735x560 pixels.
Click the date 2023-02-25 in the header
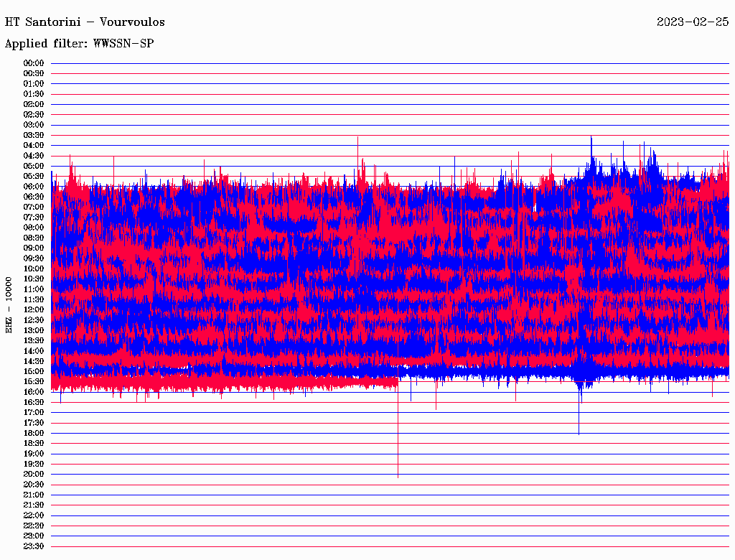click(x=692, y=22)
